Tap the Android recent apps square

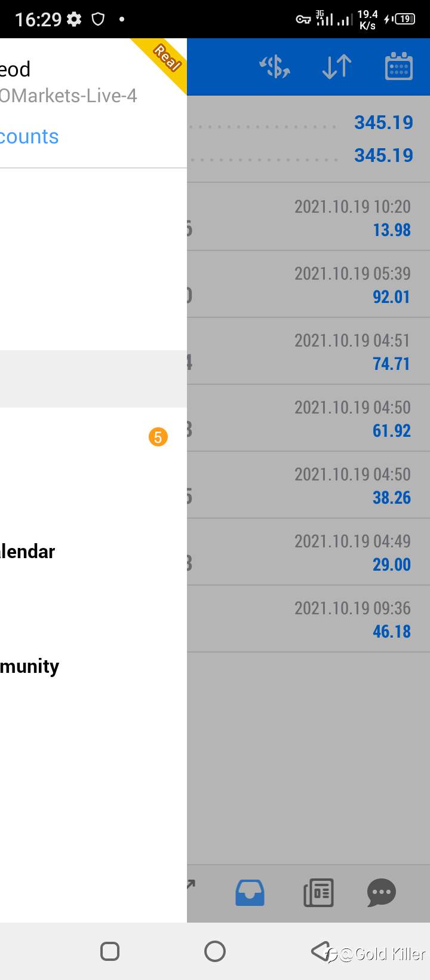[x=110, y=951]
